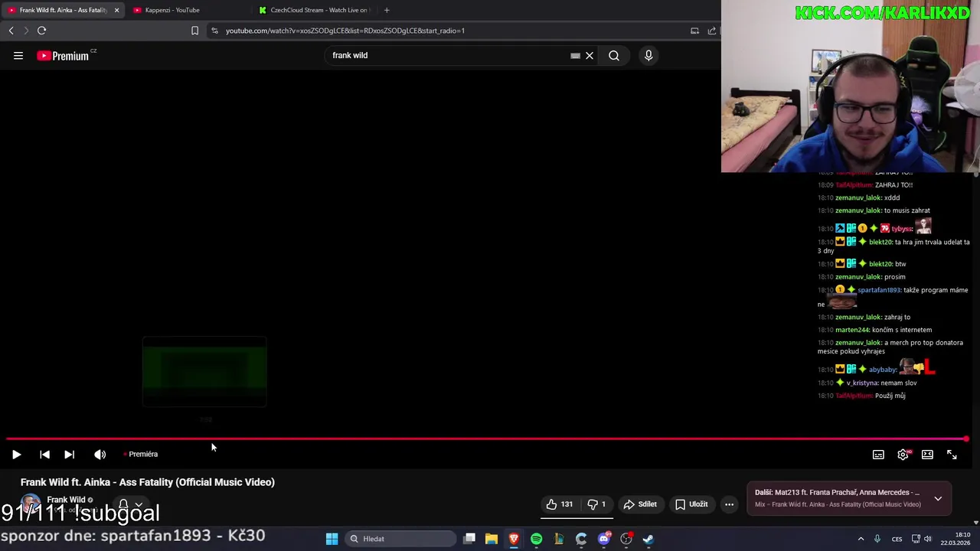Image resolution: width=980 pixels, height=551 pixels.
Task: Enter fullscreen mode
Action: point(952,455)
